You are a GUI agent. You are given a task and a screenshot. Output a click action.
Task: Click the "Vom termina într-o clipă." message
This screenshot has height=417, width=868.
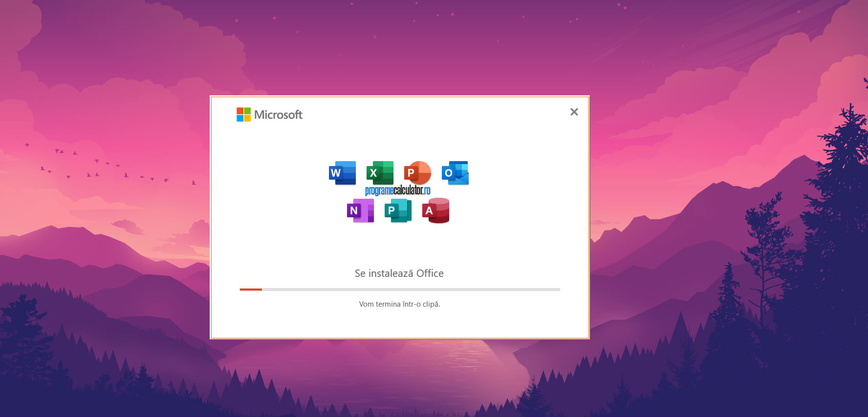[x=399, y=304]
